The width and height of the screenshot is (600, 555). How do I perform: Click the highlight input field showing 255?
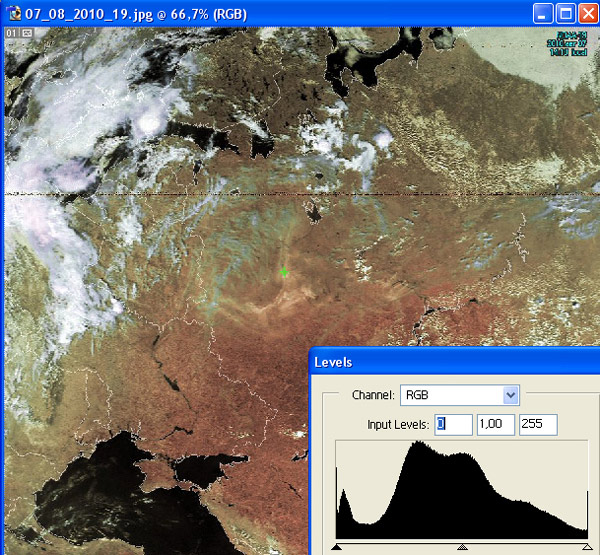point(538,425)
